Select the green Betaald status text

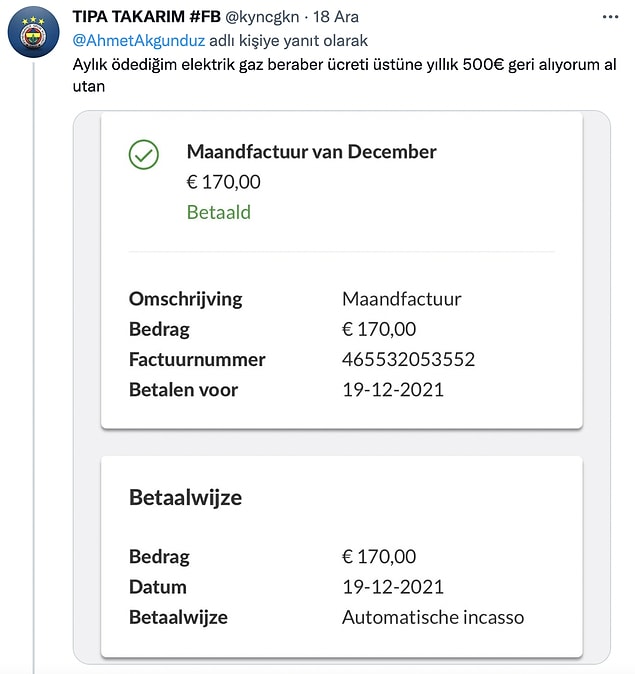pos(218,212)
